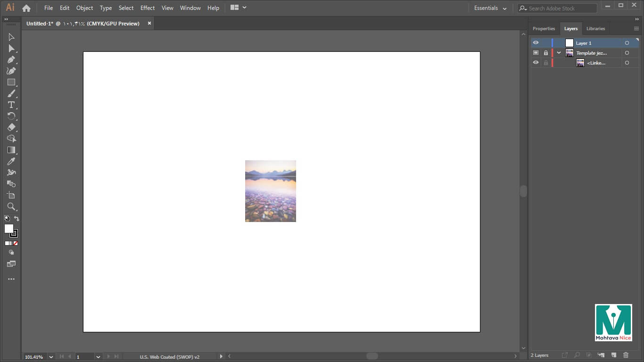
Task: Open the zoom level dropdown
Action: pyautogui.click(x=51, y=357)
